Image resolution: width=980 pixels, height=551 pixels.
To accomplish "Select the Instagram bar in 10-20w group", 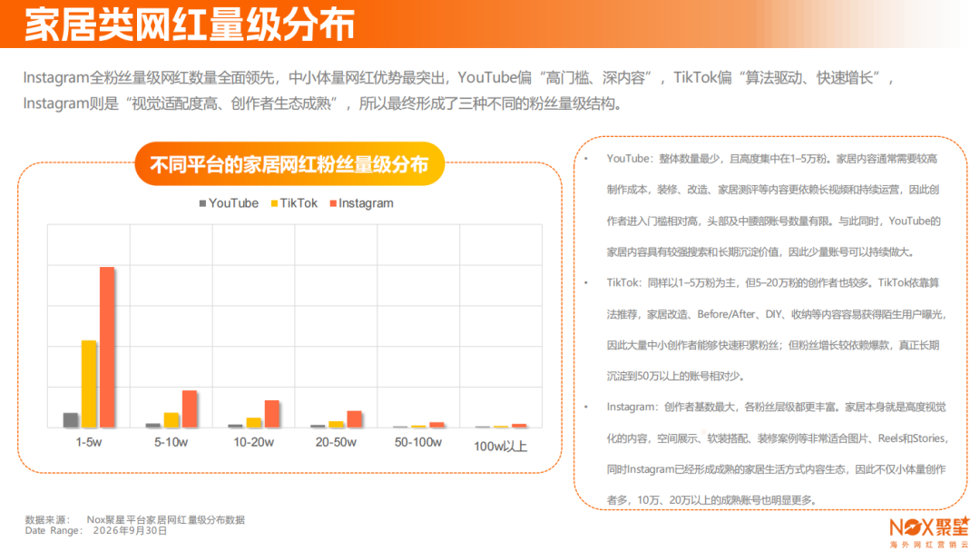I will [x=272, y=413].
